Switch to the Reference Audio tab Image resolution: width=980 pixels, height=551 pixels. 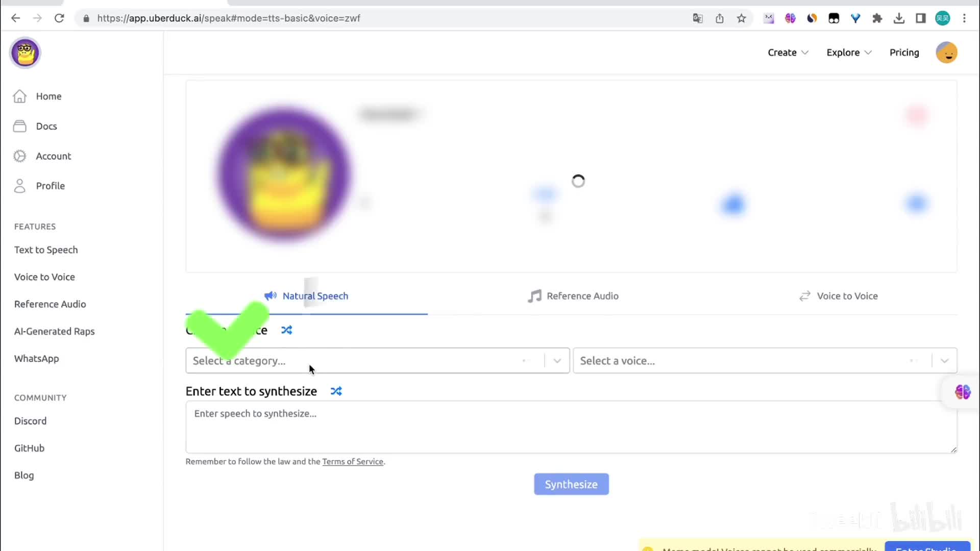(x=573, y=296)
